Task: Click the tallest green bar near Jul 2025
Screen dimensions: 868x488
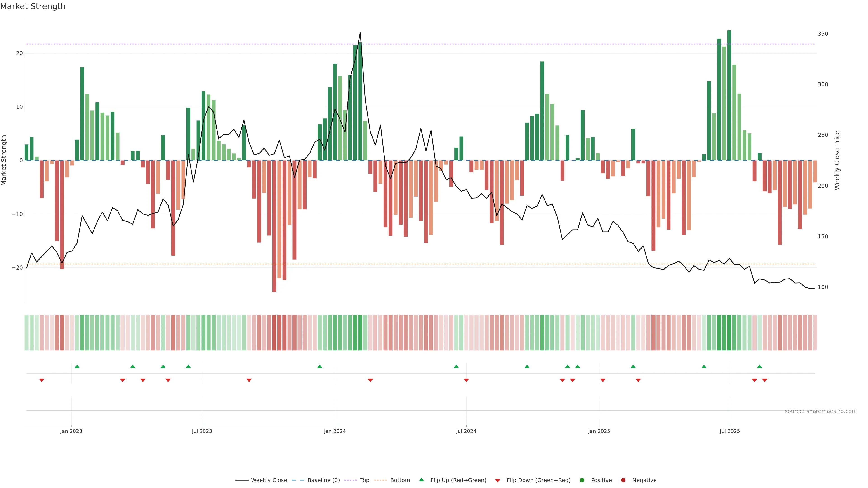Action: [729, 95]
